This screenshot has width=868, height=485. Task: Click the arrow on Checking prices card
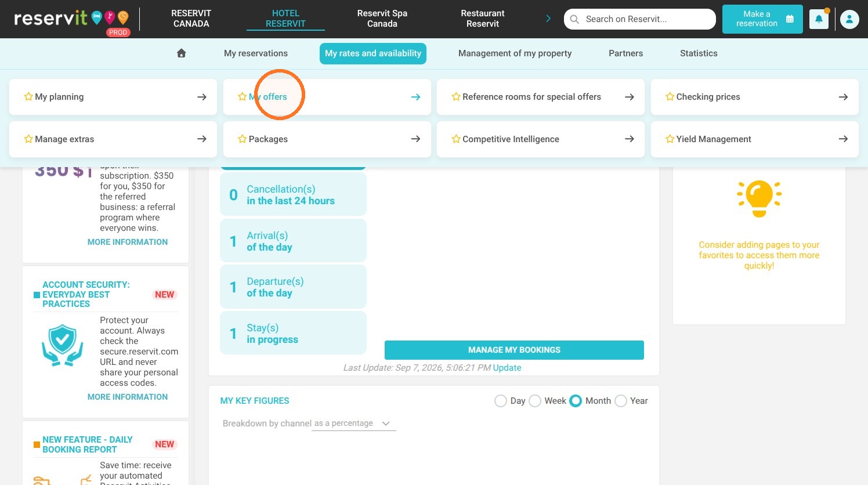pos(844,97)
